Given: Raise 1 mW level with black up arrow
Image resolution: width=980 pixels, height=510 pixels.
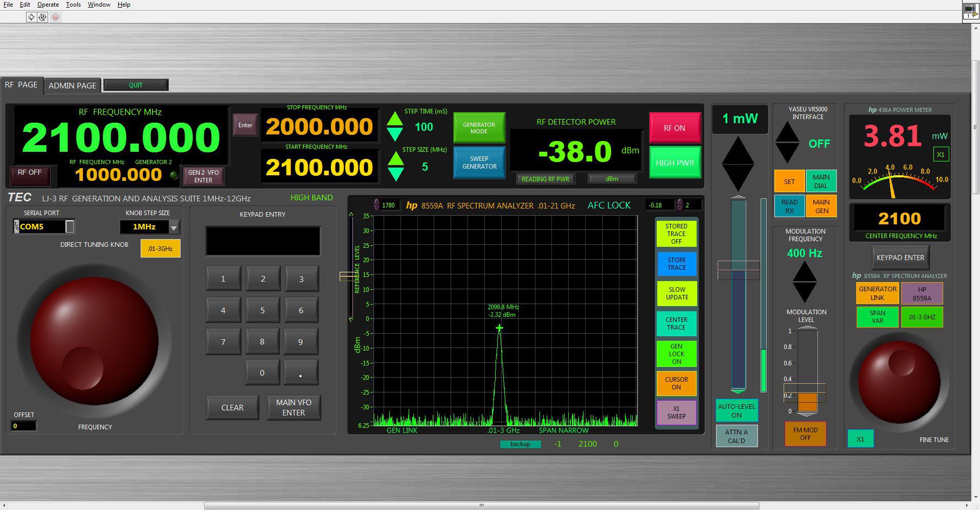Looking at the screenshot, I should coord(738,150).
